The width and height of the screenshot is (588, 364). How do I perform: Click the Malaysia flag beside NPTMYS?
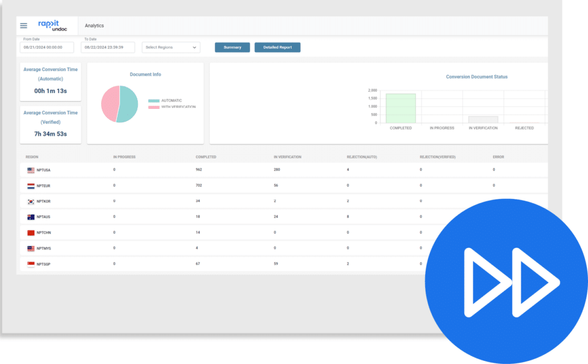click(x=29, y=248)
